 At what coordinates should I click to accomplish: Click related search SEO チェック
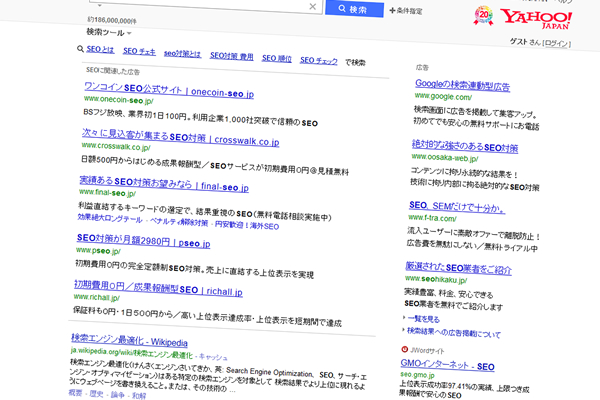click(x=319, y=60)
